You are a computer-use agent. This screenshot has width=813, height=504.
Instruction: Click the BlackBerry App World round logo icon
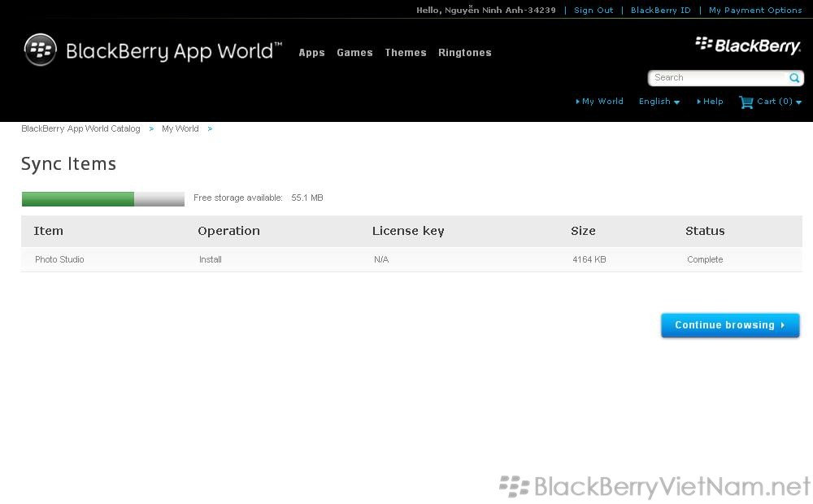pyautogui.click(x=40, y=50)
